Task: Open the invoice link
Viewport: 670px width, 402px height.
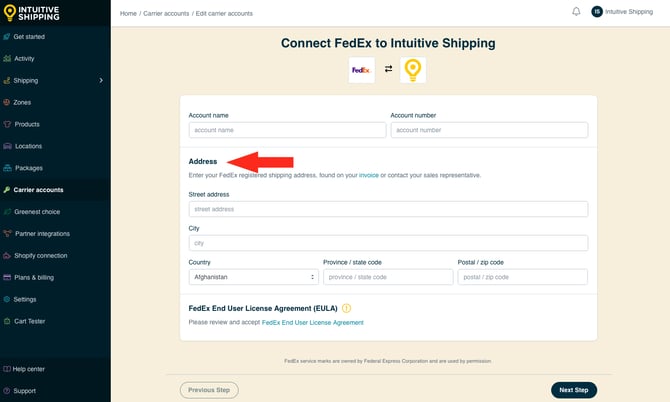Action: [x=369, y=175]
